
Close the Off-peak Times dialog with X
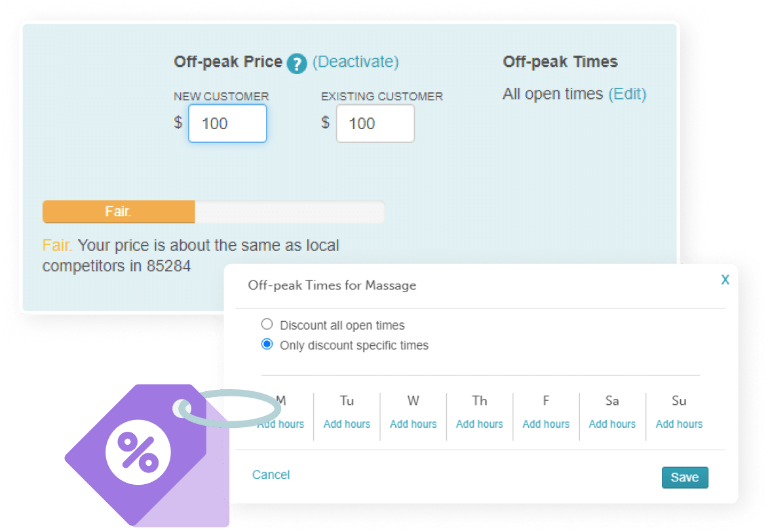(725, 280)
